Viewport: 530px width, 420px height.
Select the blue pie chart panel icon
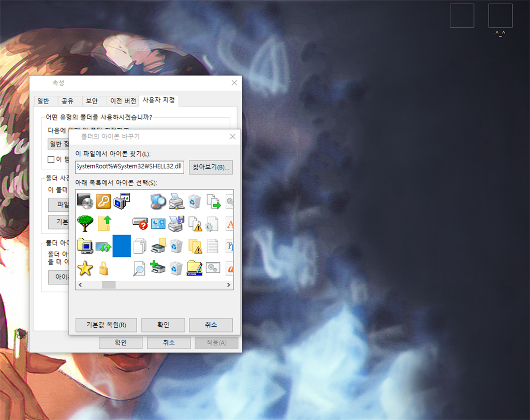[158, 224]
